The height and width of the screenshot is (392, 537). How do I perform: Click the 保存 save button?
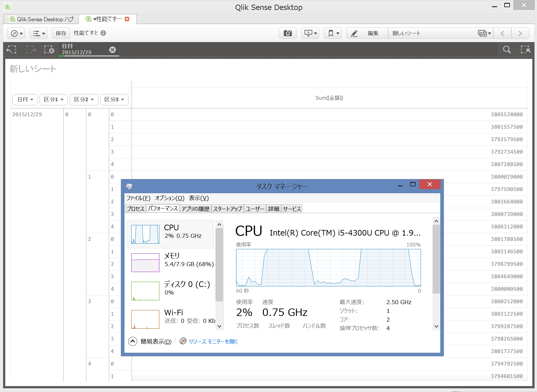[61, 33]
